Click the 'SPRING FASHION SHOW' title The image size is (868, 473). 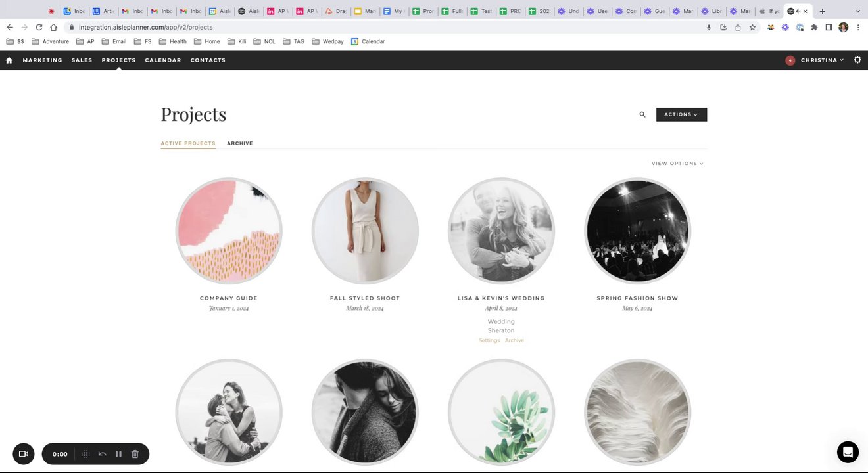(637, 298)
